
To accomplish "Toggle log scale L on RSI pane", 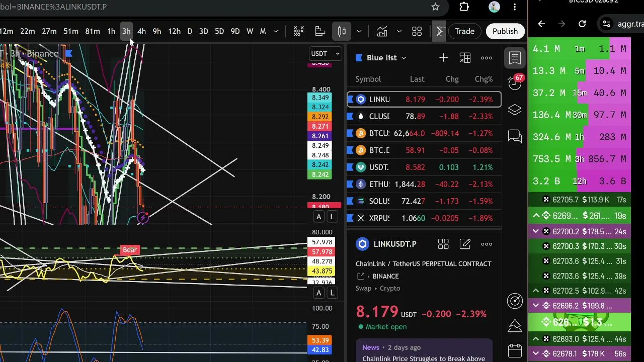I will click(332, 293).
